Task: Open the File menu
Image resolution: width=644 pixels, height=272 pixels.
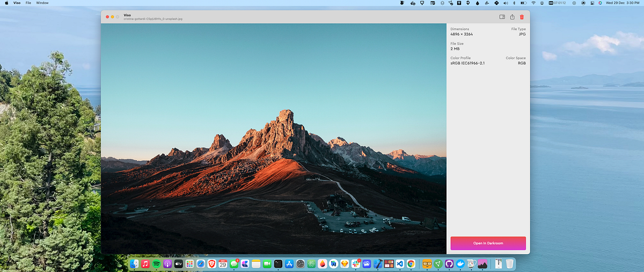Action: click(28, 3)
